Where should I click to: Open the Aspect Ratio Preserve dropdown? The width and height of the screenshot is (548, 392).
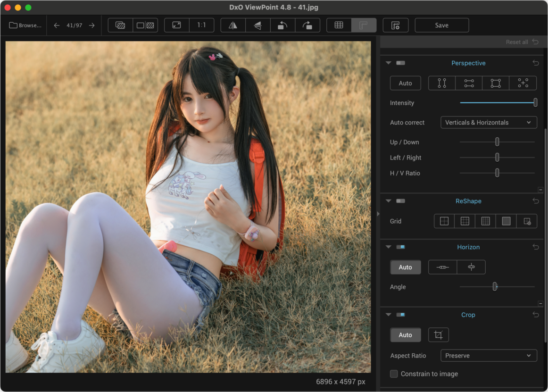point(489,356)
